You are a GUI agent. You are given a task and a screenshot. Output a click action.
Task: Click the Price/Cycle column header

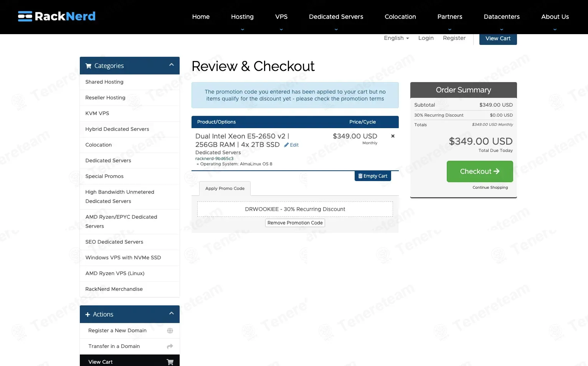pyautogui.click(x=362, y=122)
